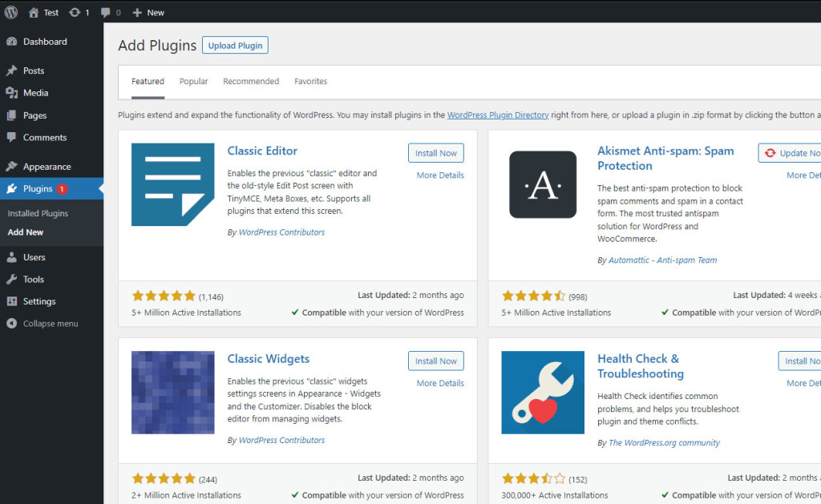This screenshot has height=504, width=821.
Task: Switch to the Recommended tab
Action: (x=251, y=82)
